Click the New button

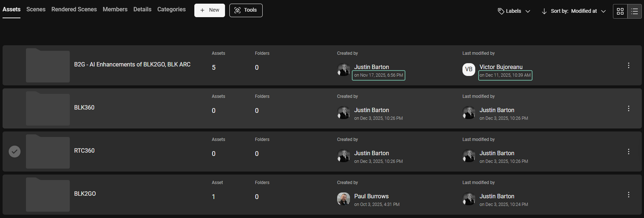(x=210, y=10)
